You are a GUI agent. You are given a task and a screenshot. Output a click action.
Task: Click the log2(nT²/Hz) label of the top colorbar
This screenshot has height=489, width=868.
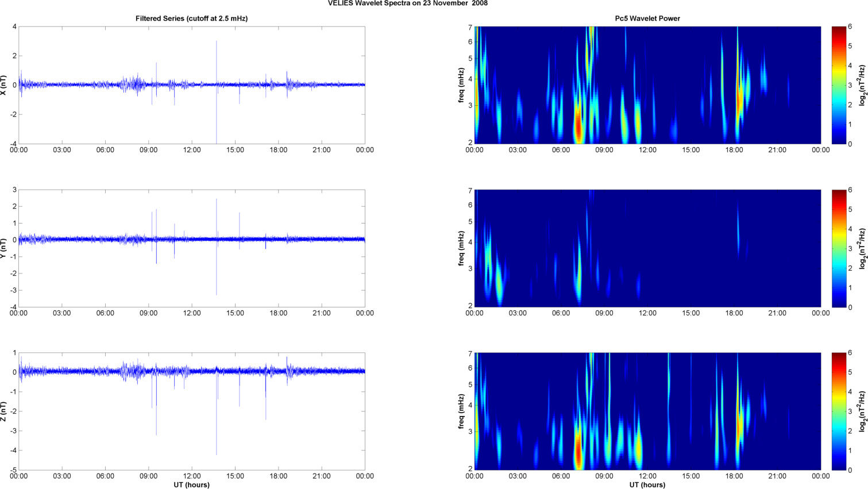click(x=862, y=85)
